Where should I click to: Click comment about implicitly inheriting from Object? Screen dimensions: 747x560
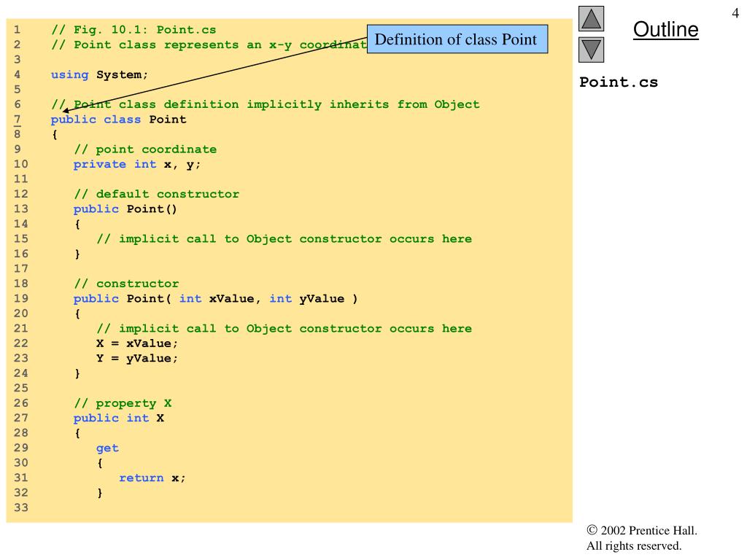coord(266,104)
